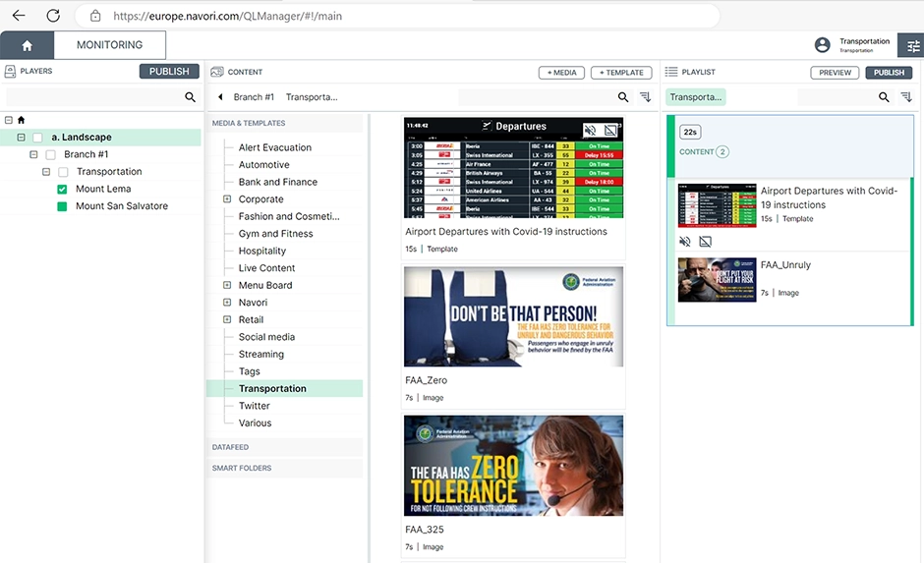Open the lock icon in the address bar
Image resolution: width=924 pixels, height=563 pixels.
pyautogui.click(x=95, y=16)
